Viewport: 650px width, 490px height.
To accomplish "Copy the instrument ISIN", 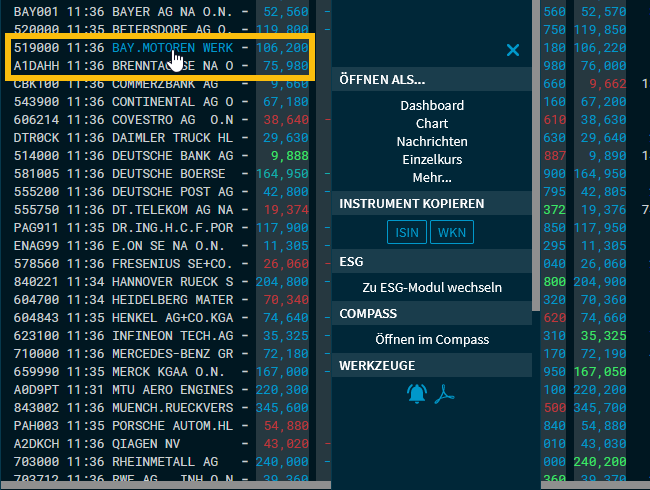I will pyautogui.click(x=405, y=233).
